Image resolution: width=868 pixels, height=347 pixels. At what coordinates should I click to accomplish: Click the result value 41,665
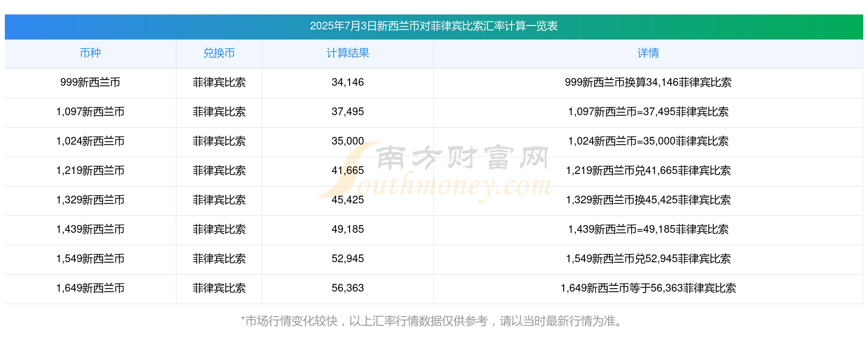pyautogui.click(x=348, y=171)
